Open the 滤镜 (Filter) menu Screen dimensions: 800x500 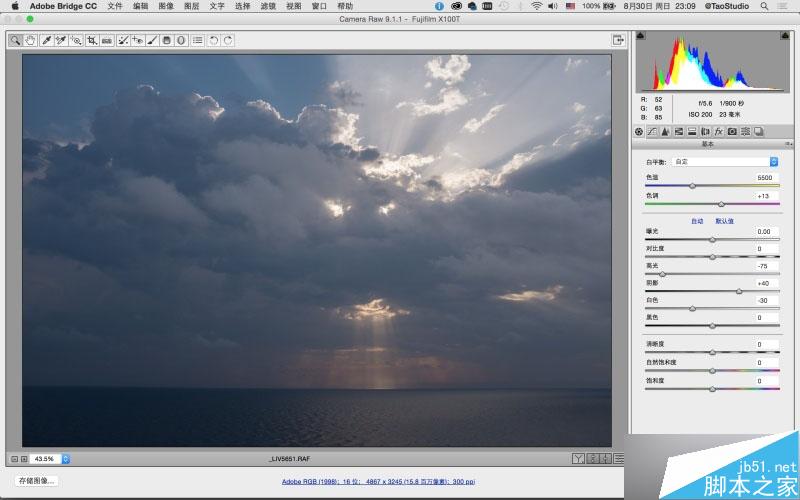point(268,6)
